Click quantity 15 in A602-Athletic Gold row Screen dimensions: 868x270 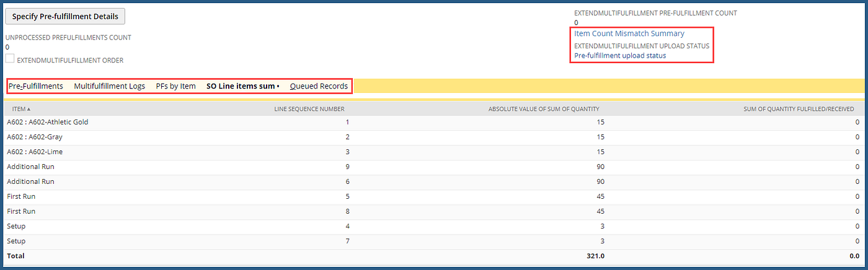[600, 122]
